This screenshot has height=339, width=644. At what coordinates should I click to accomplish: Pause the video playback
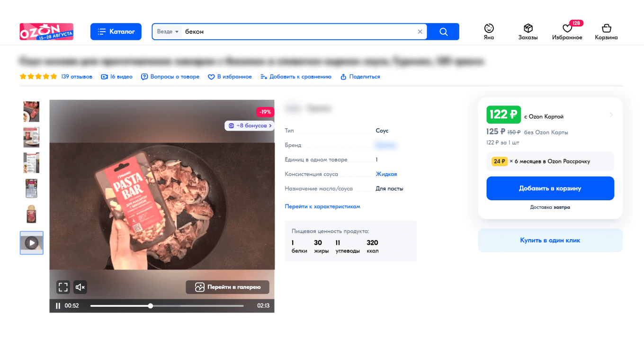(x=58, y=306)
